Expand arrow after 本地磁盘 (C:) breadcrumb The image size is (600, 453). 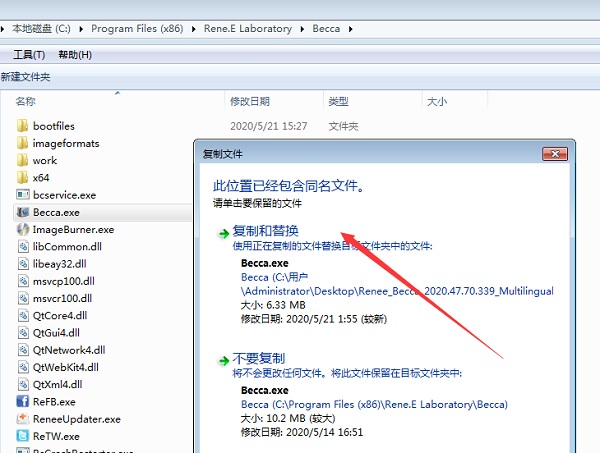81,29
